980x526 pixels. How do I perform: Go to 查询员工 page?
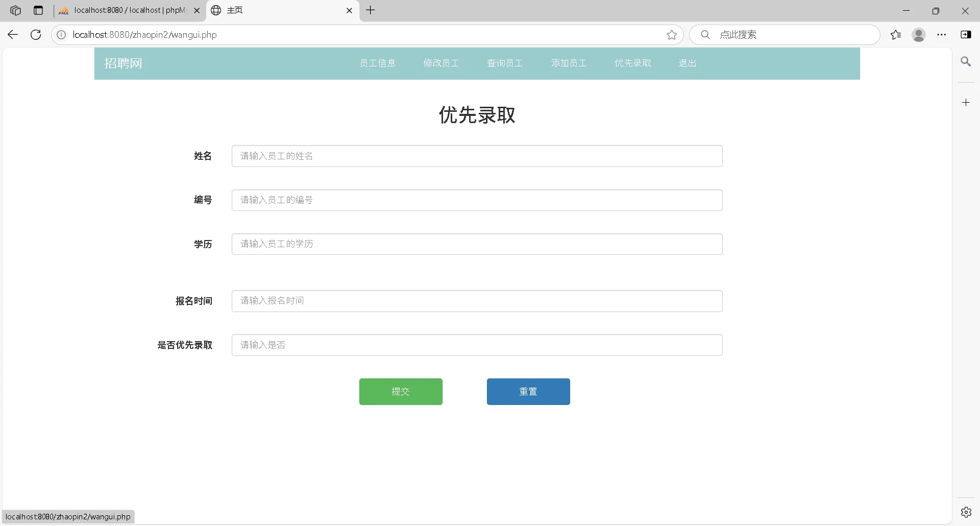504,63
